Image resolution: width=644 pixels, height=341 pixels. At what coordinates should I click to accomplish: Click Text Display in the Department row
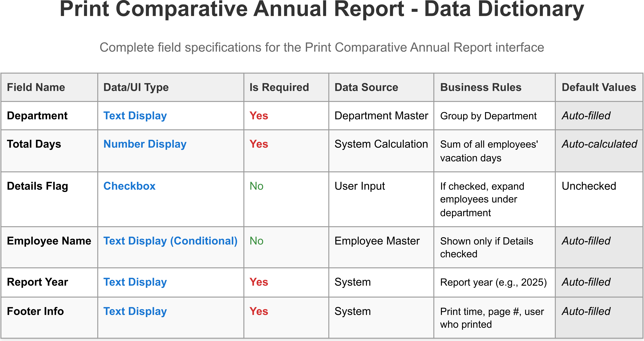[x=135, y=116]
